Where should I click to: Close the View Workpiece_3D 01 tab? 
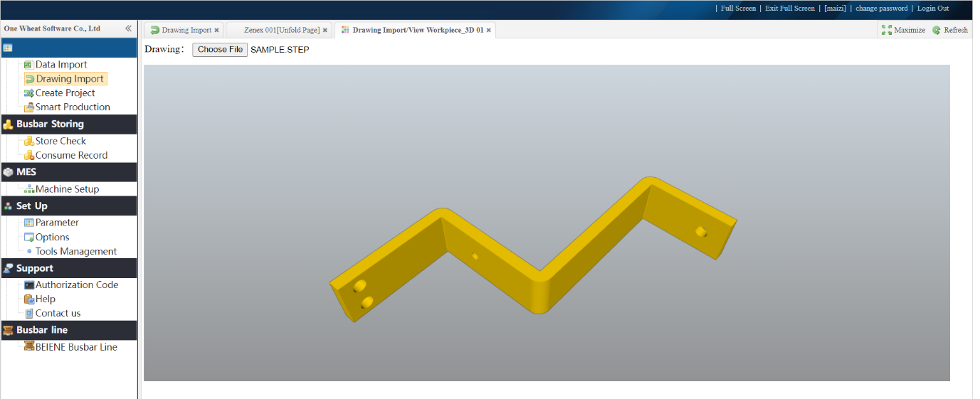point(489,30)
